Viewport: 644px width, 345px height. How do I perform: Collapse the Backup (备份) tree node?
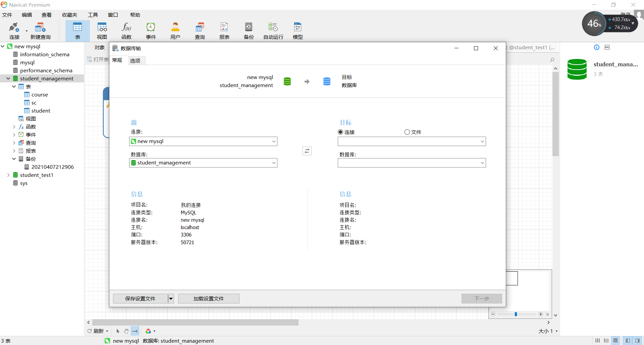pos(14,159)
